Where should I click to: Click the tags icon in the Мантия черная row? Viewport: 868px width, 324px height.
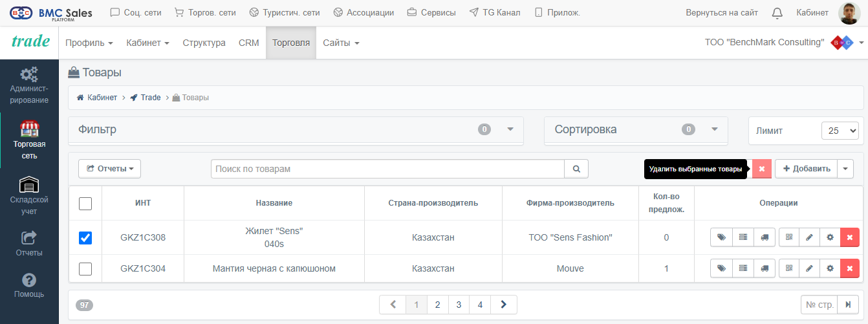click(x=721, y=268)
